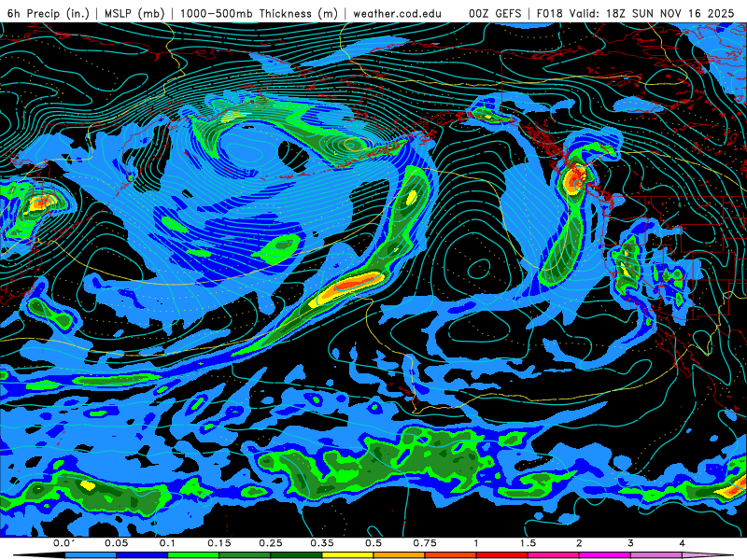
Task: Click the light blue legend swatch
Action: [x=91, y=555]
